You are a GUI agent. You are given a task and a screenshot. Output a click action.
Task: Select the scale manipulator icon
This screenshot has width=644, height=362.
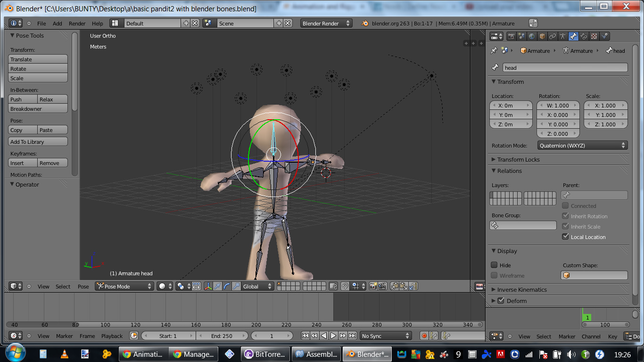click(x=236, y=286)
